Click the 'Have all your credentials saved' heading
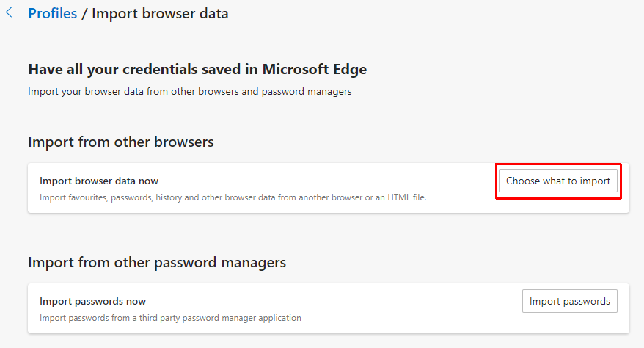The image size is (644, 348). tap(197, 70)
